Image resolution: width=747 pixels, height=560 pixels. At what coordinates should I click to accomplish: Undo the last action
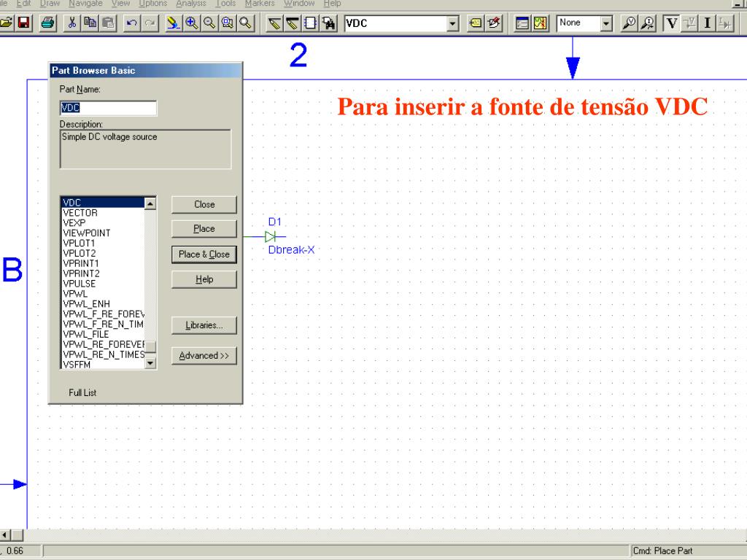click(x=132, y=23)
